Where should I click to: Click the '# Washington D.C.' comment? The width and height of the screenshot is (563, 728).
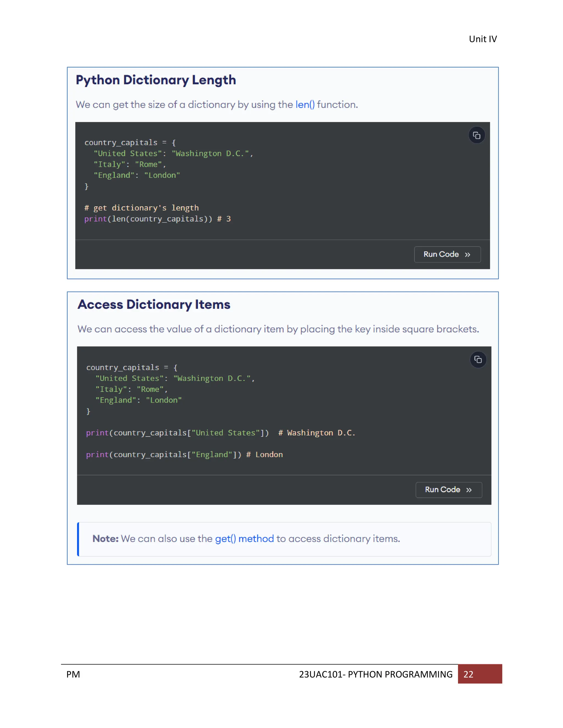click(x=316, y=433)
